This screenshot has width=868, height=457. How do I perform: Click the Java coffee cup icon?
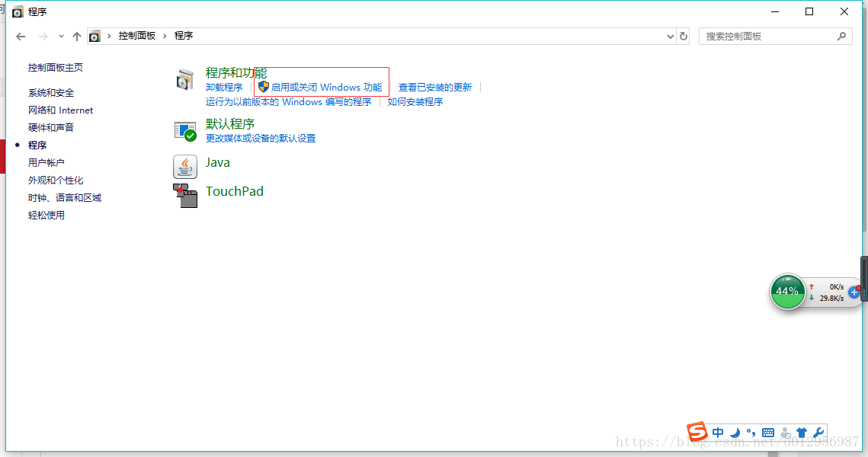tap(185, 167)
